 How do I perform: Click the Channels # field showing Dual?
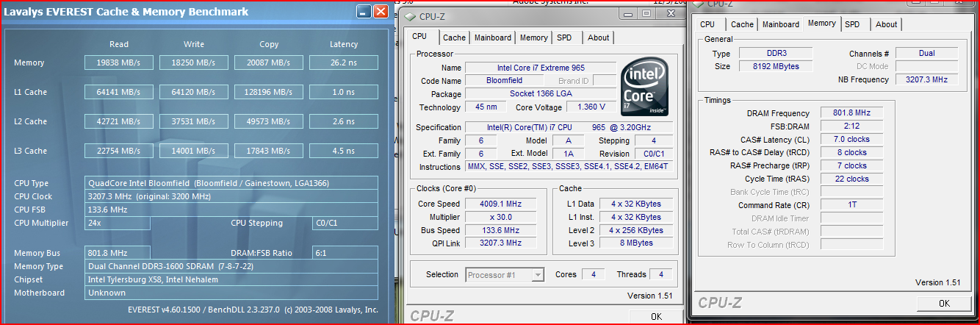[x=926, y=54]
